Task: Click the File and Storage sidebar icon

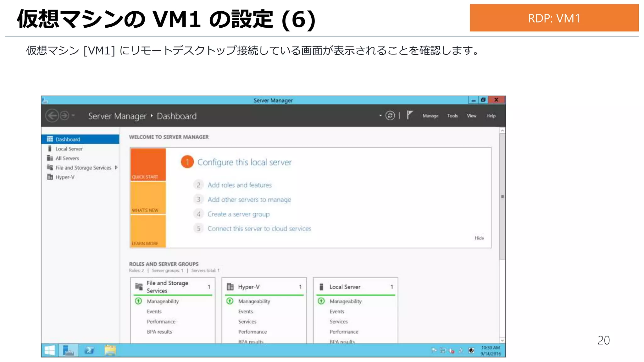Action: 50,167
